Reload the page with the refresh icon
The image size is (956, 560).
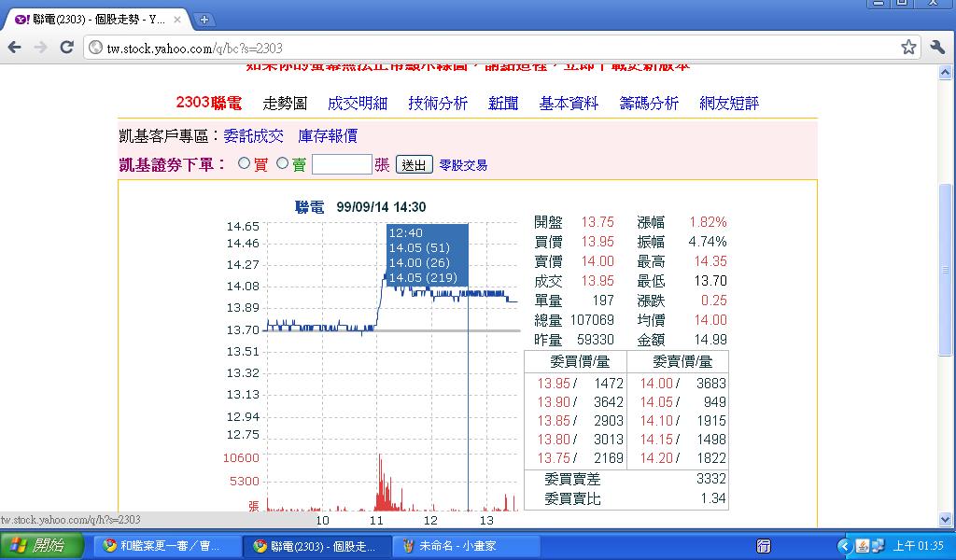[x=67, y=48]
